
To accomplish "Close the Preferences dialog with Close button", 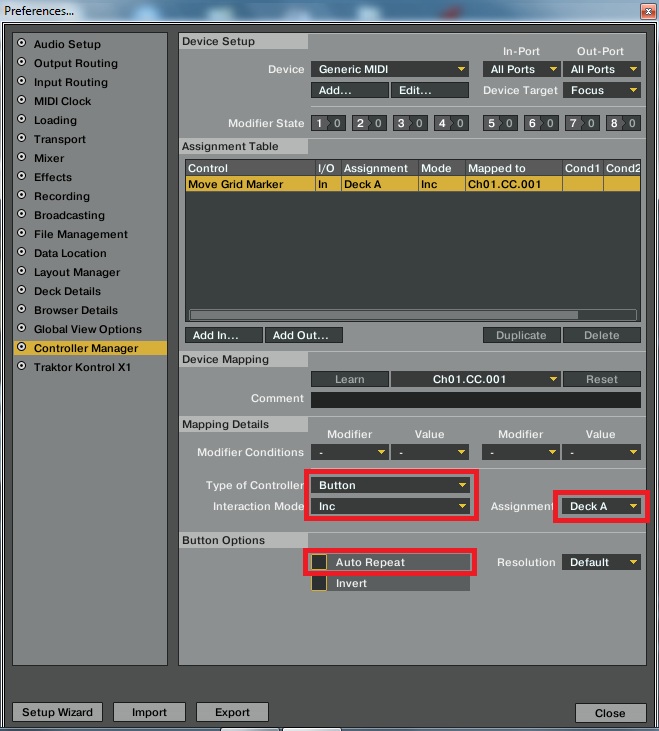I will [610, 713].
